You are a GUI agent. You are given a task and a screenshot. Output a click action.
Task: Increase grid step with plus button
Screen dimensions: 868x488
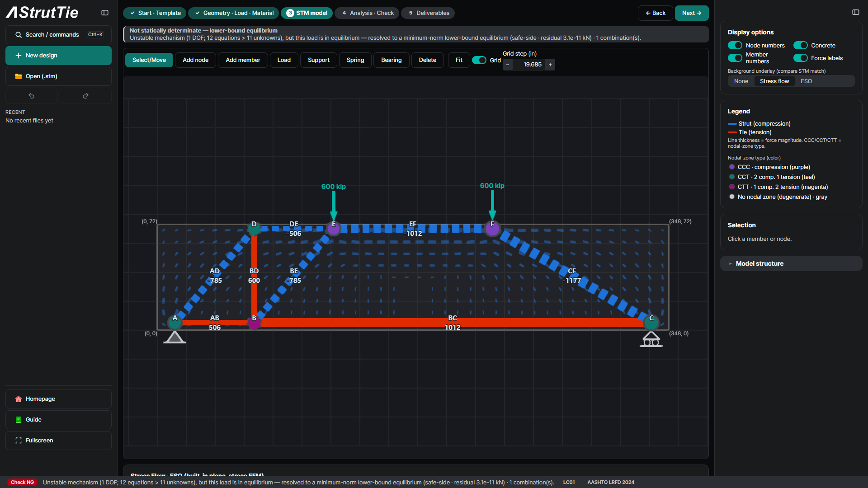tap(550, 65)
